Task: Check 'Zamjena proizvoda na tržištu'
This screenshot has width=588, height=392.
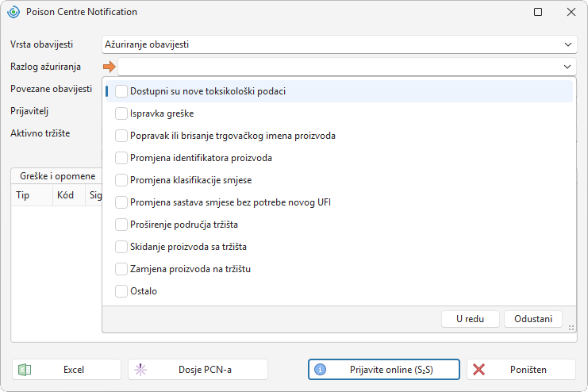Action: pos(121,269)
